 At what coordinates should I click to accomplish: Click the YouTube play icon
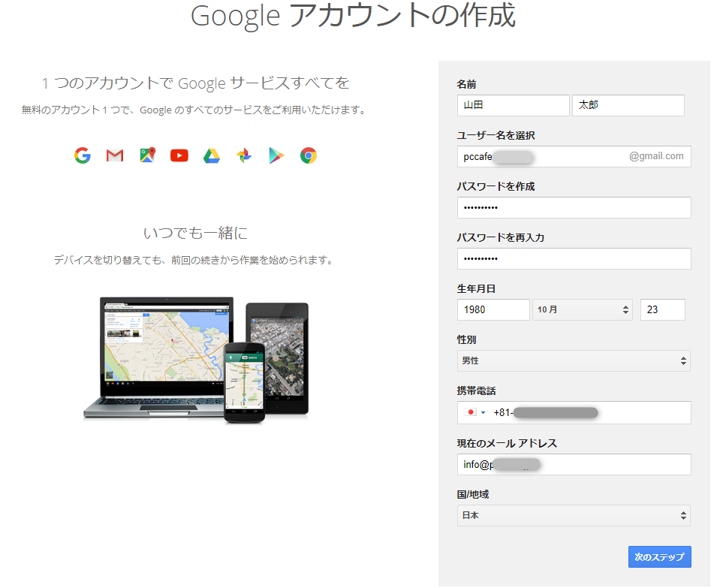(179, 155)
